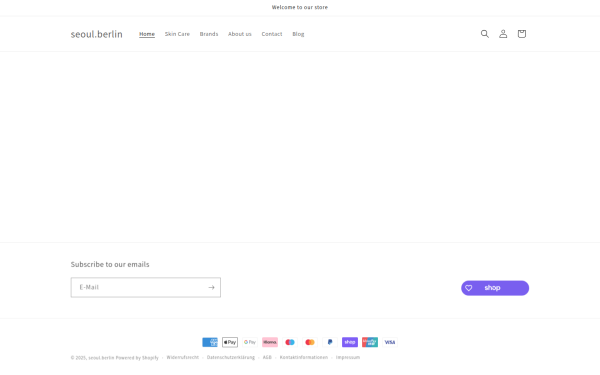This screenshot has width=600, height=375.
Task: Click the Mastercard payment icon
Action: tap(310, 342)
